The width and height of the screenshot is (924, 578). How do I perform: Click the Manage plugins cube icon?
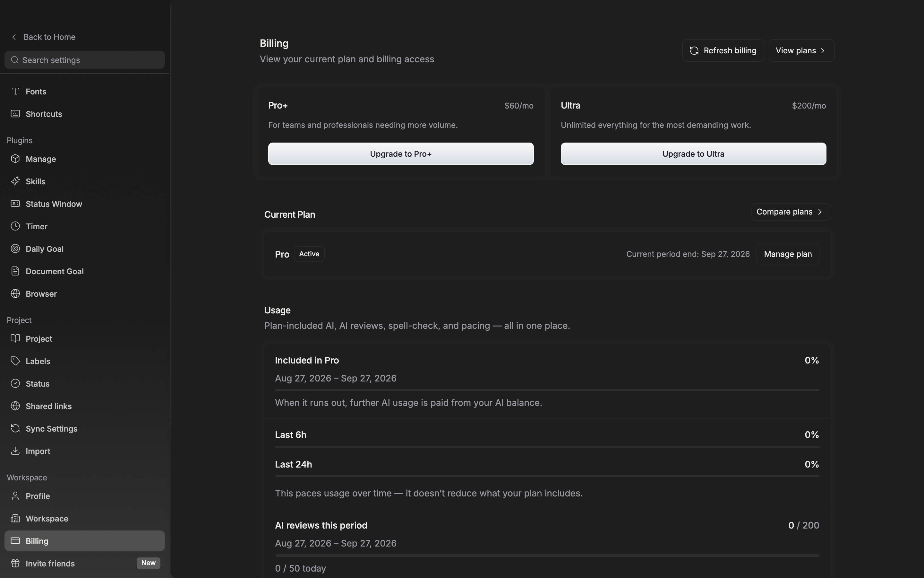point(15,159)
